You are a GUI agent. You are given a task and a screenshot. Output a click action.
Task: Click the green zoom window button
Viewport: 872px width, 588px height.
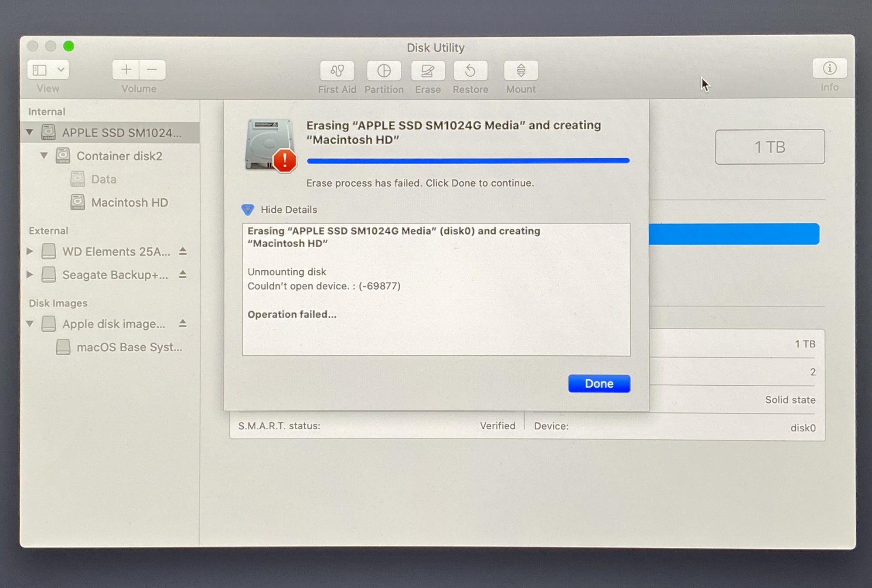[x=68, y=46]
